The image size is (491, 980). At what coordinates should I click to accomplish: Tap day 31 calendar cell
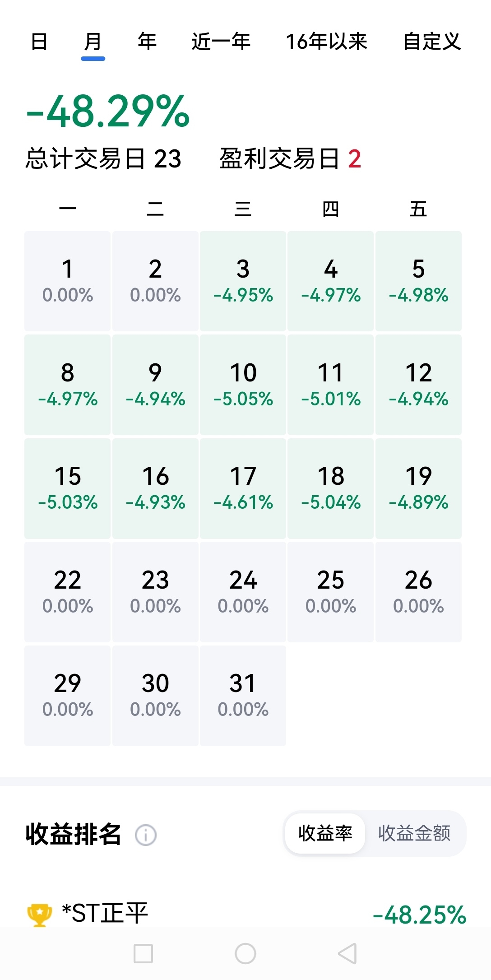(x=243, y=695)
